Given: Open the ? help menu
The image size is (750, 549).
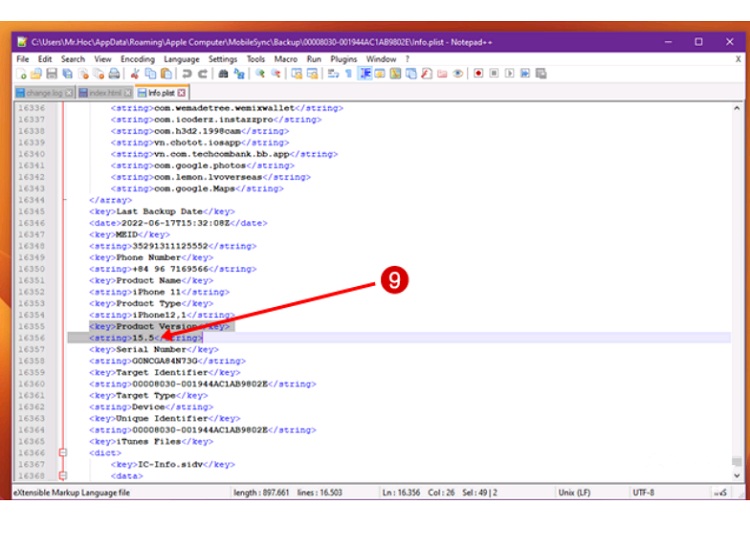Looking at the screenshot, I should click(408, 59).
